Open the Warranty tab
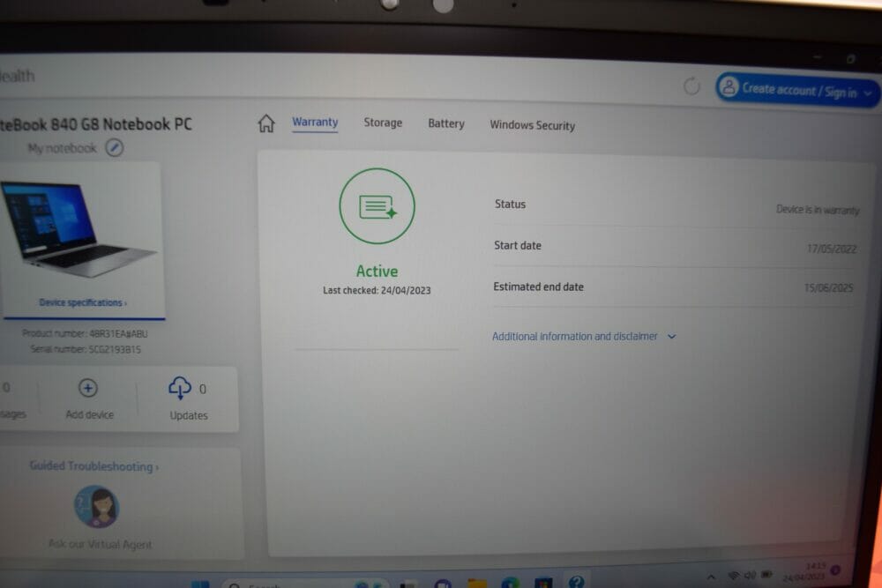This screenshot has height=588, width=882. [315, 122]
